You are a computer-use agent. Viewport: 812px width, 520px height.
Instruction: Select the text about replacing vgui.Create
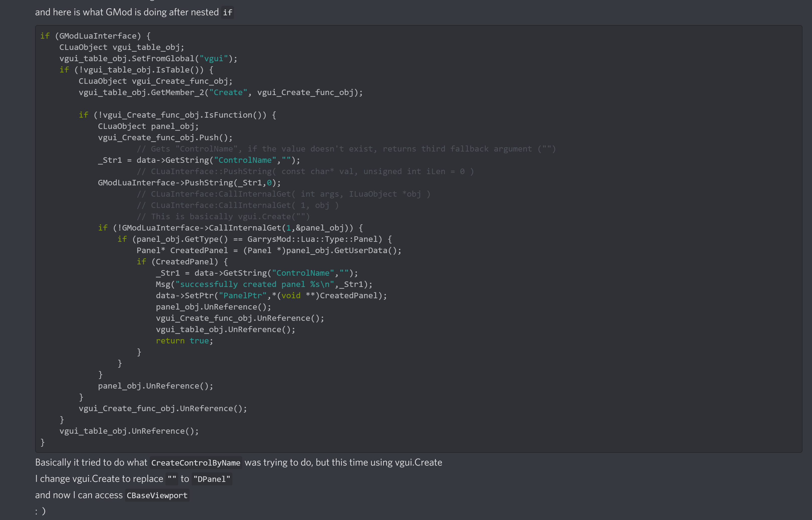tap(133, 478)
